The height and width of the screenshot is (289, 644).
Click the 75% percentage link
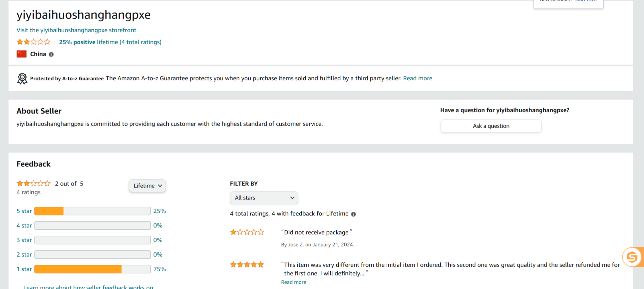160,269
